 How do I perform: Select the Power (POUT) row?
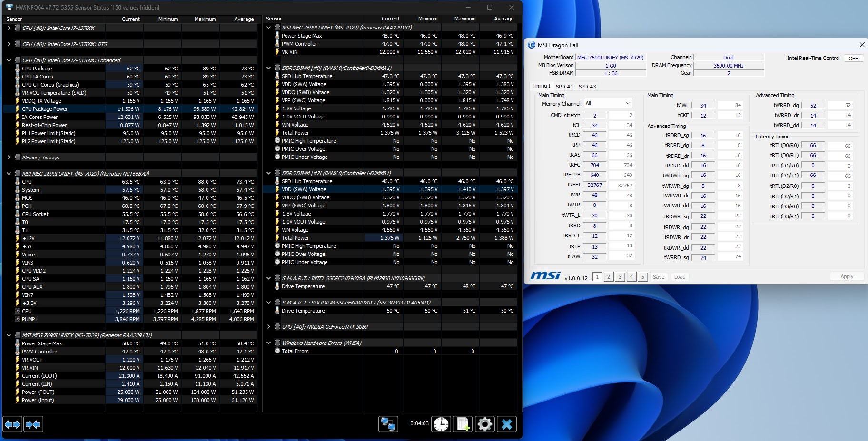pyautogui.click(x=129, y=392)
